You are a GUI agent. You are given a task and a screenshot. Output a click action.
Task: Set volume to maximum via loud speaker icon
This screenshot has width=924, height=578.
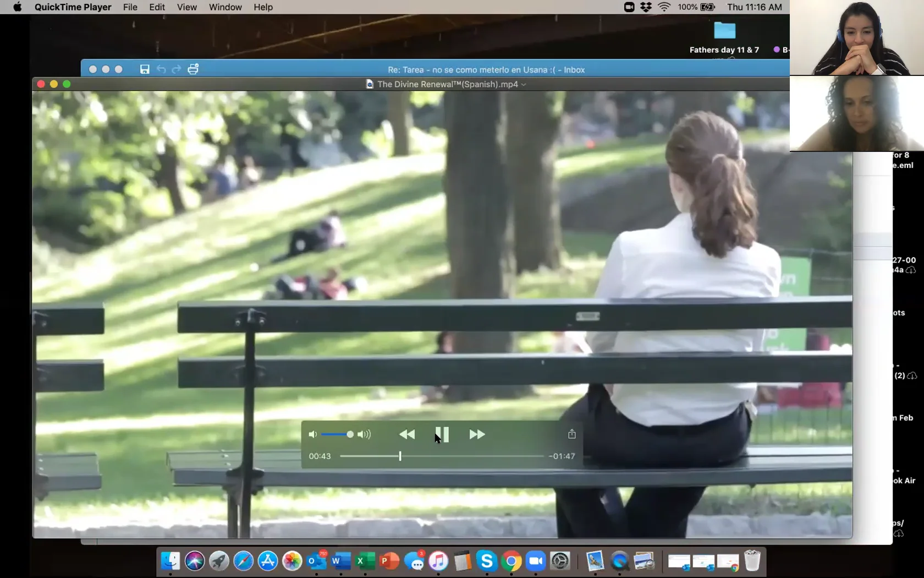pos(364,434)
